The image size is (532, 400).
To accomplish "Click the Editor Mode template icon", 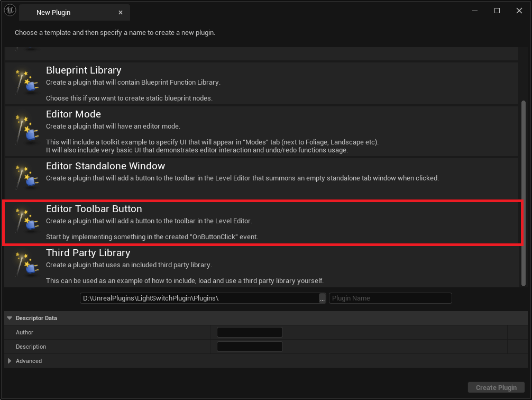I will coord(24,127).
